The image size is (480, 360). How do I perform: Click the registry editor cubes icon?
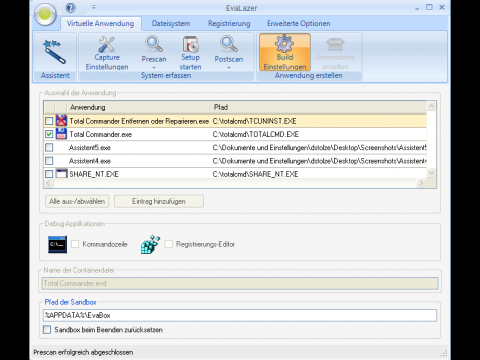pos(150,244)
